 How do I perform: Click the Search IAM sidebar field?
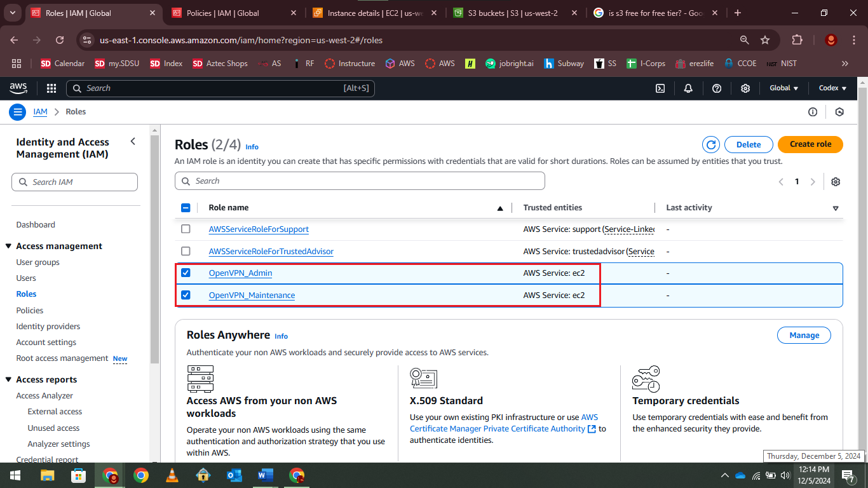pyautogui.click(x=74, y=182)
